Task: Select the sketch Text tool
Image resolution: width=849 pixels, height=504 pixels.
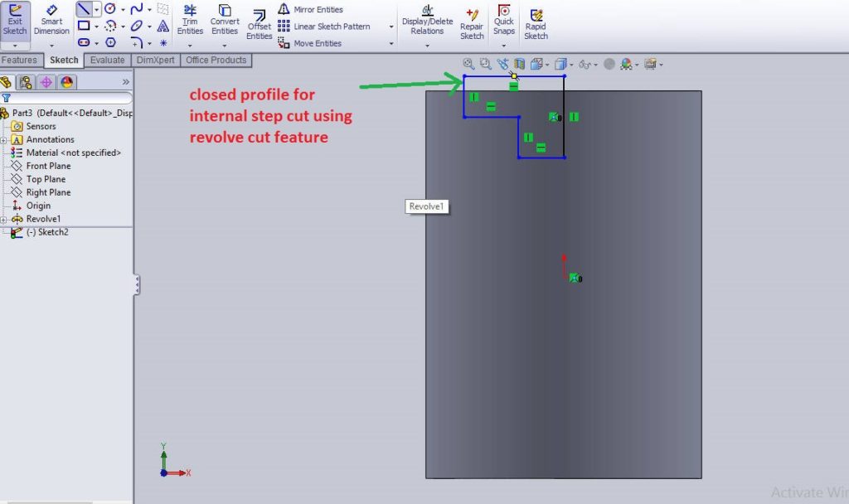Action: 163,26
